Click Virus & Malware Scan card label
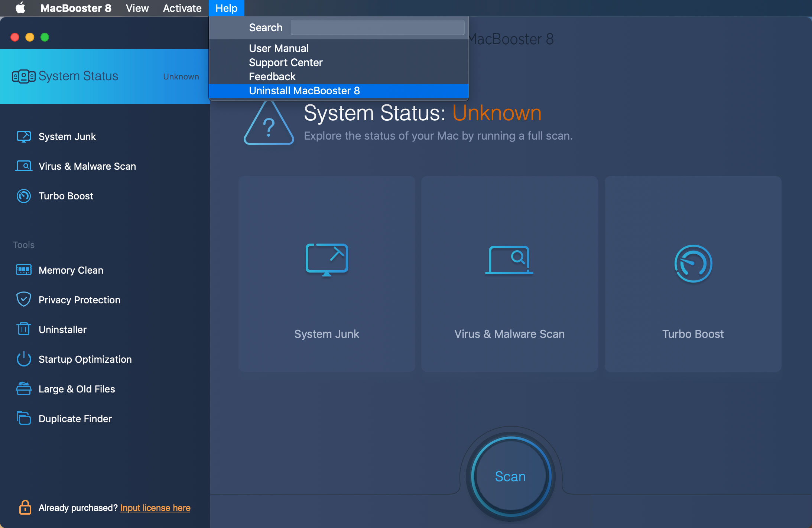 click(x=510, y=334)
